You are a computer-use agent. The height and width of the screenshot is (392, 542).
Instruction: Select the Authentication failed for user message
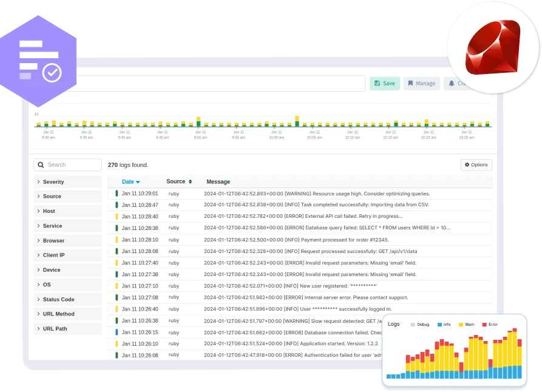(x=293, y=355)
